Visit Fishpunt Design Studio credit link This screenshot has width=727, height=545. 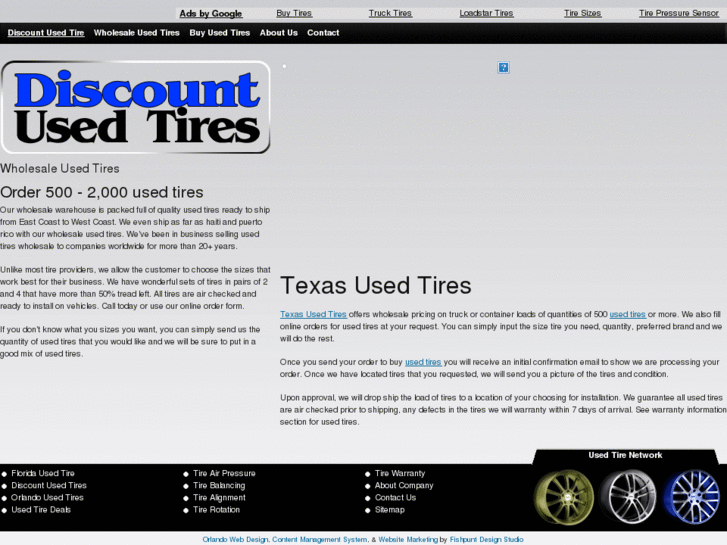pos(486,540)
